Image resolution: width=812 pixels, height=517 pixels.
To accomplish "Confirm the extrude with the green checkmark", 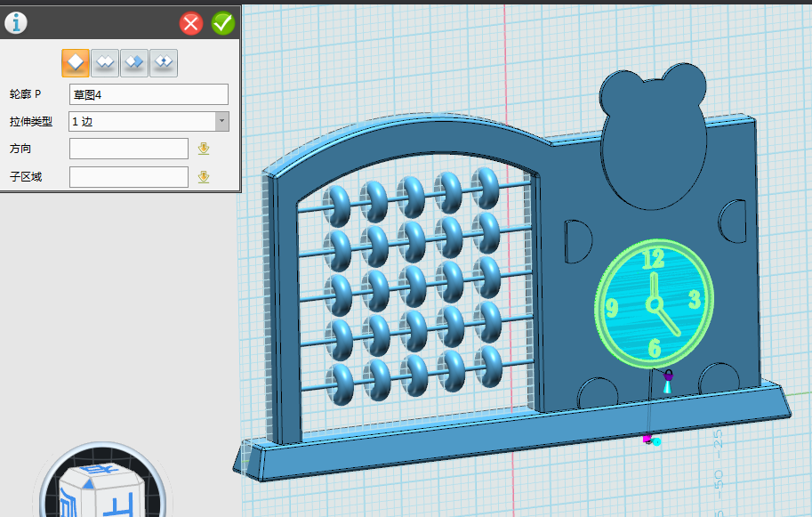I will [x=223, y=23].
